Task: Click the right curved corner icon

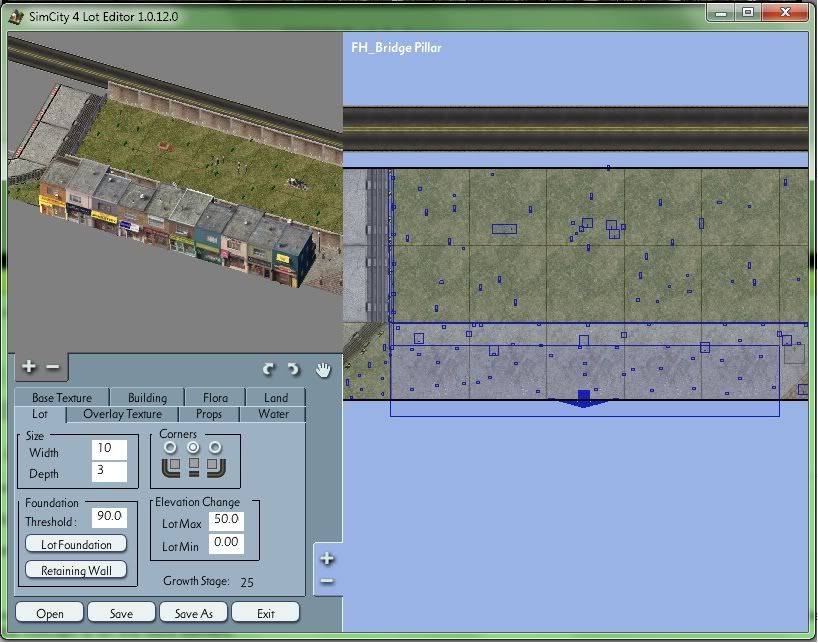Action: click(x=216, y=468)
